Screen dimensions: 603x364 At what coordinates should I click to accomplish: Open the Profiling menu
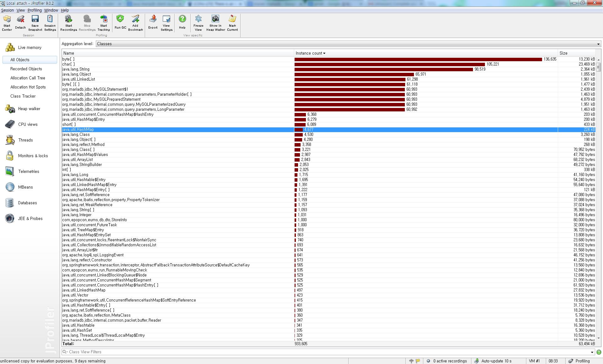[x=35, y=10]
